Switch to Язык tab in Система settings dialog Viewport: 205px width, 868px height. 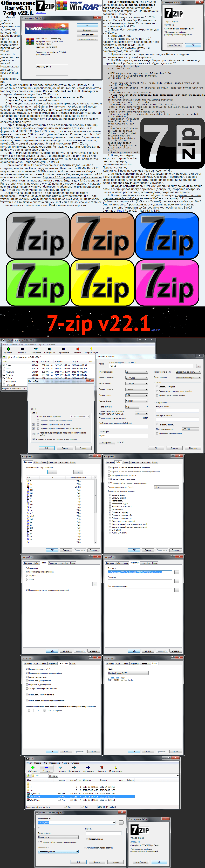[73, 462]
